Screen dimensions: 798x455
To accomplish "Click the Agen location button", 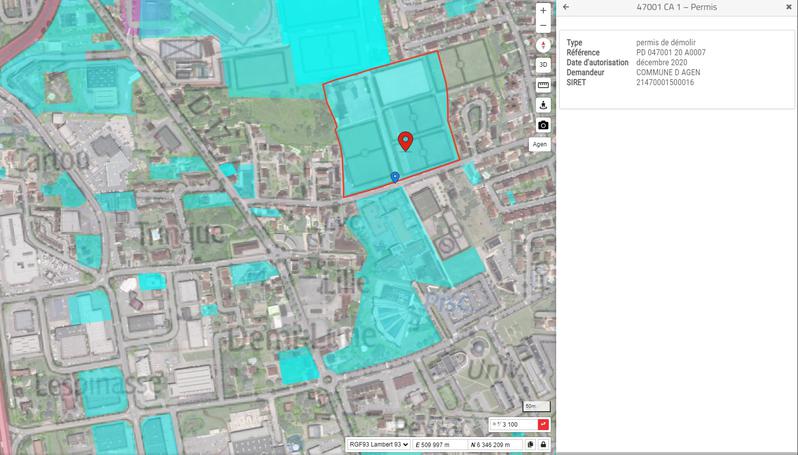I will point(540,144).
